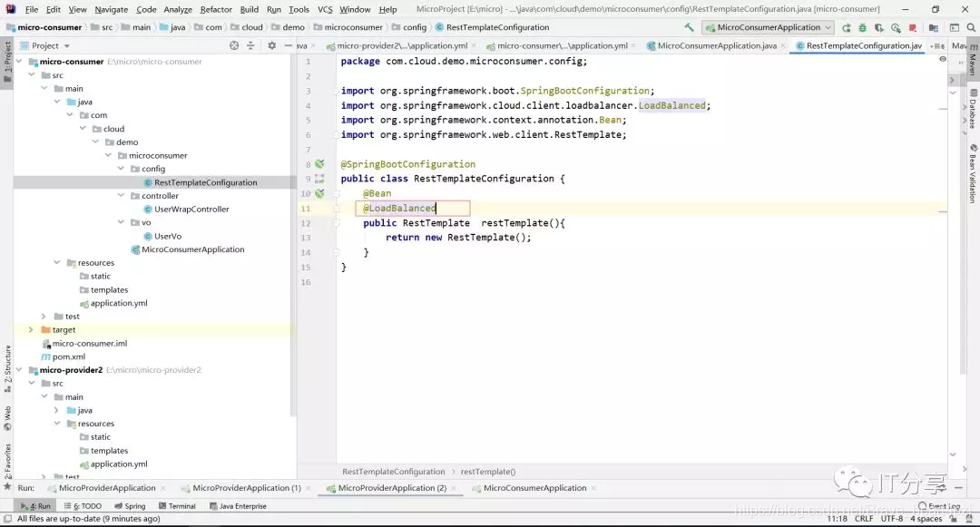This screenshot has height=527, width=980.
Task: Click the Run with Profiler icon
Action: tap(896, 27)
